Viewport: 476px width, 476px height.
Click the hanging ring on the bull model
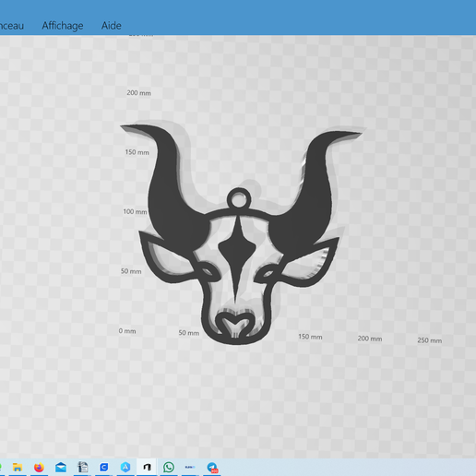pos(239,199)
